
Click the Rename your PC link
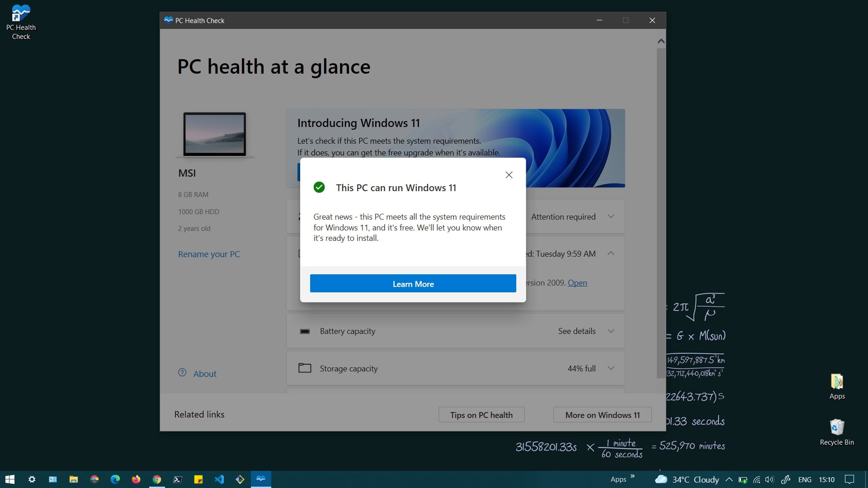(x=209, y=253)
